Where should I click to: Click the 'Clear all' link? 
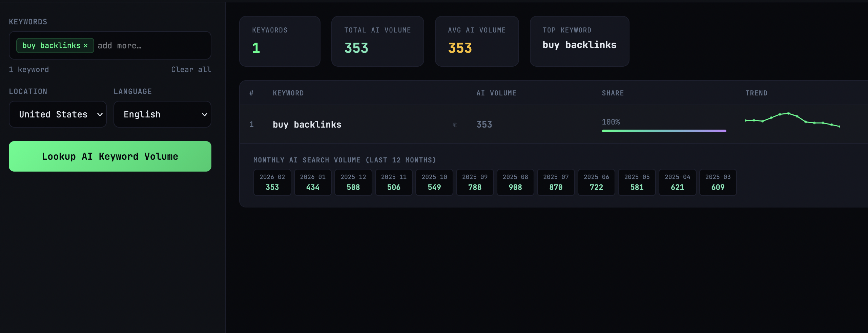click(x=191, y=69)
